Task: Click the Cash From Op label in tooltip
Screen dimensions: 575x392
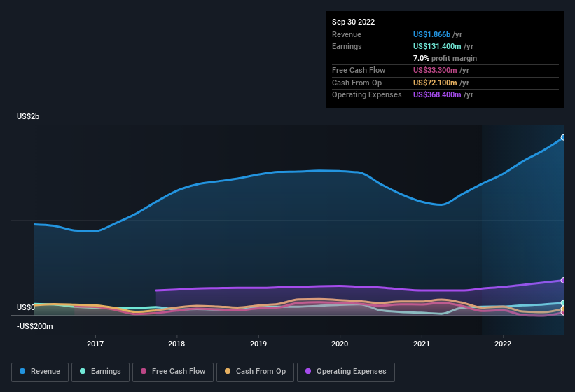Action: 356,83
